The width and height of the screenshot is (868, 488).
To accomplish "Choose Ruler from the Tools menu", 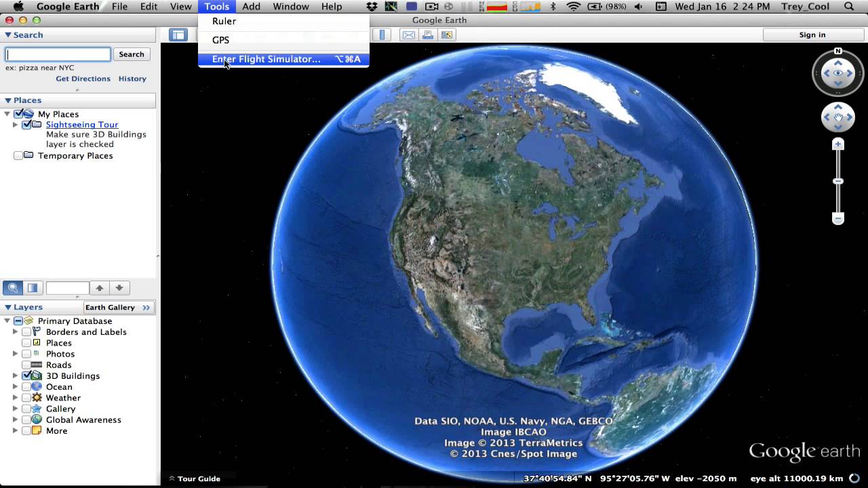I will pos(283,21).
